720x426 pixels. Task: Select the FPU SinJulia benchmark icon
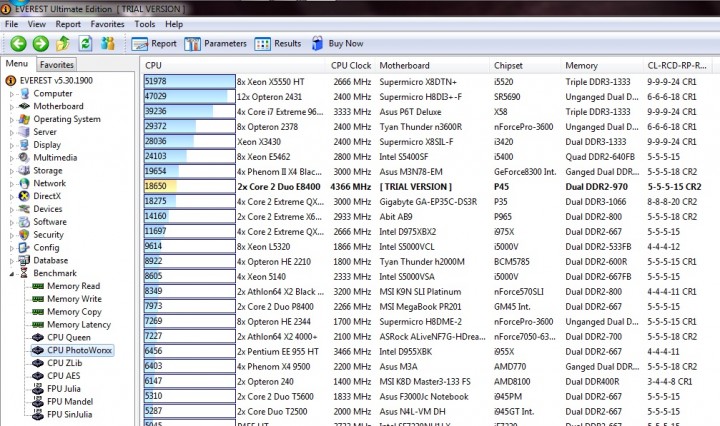(38, 415)
